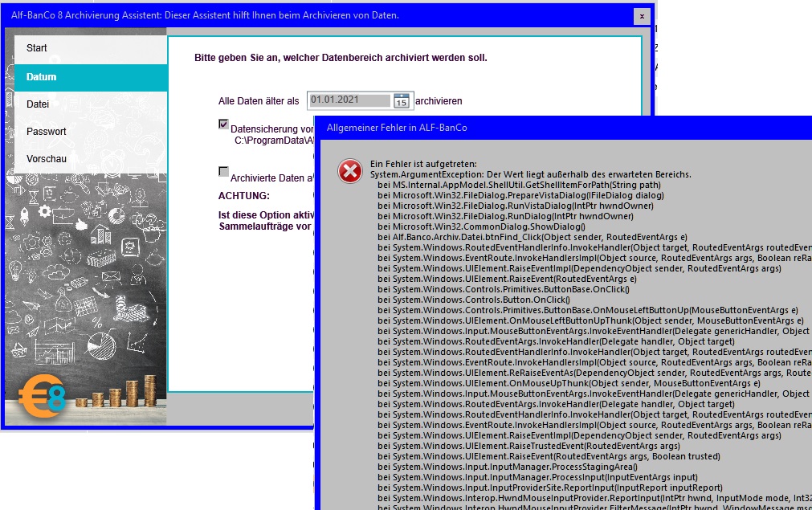Image resolution: width=812 pixels, height=510 pixels.
Task: Click the heading 'Bitte geben Sie an, welcher Datenbereich'
Action: click(x=341, y=58)
